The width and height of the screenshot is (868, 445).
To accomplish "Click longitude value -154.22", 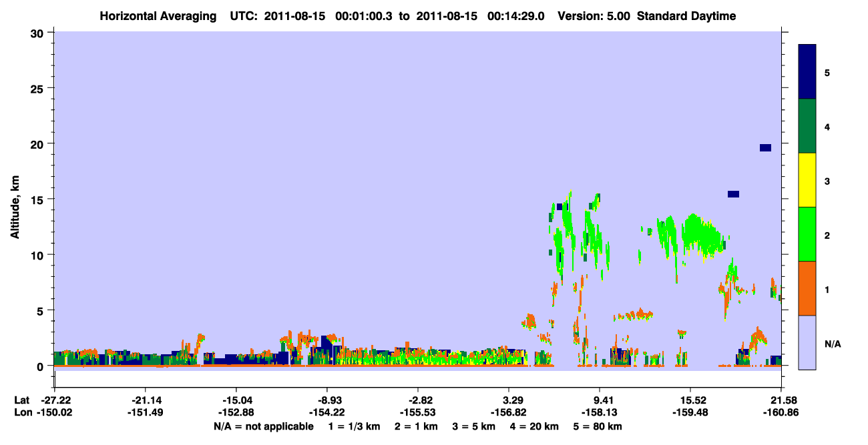I will (327, 412).
